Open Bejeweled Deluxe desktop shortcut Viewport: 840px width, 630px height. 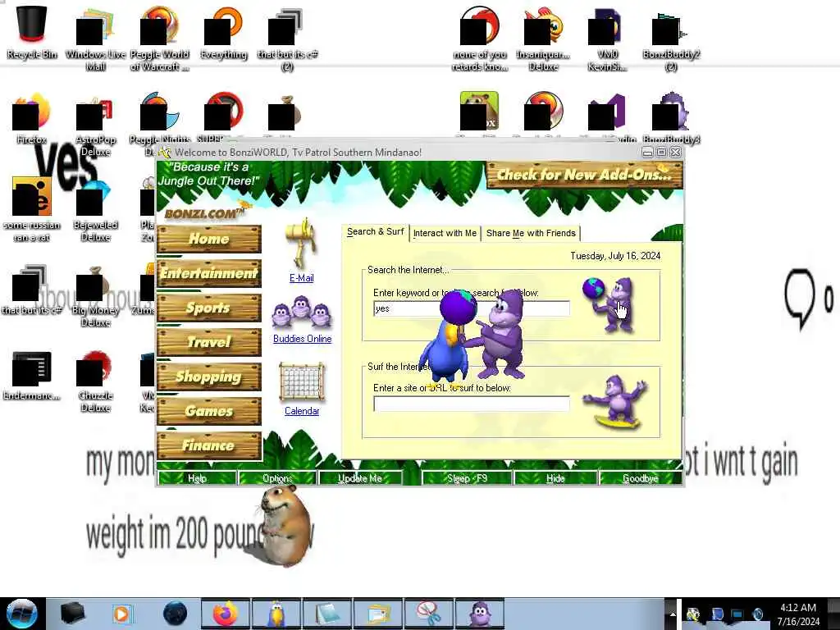click(95, 210)
